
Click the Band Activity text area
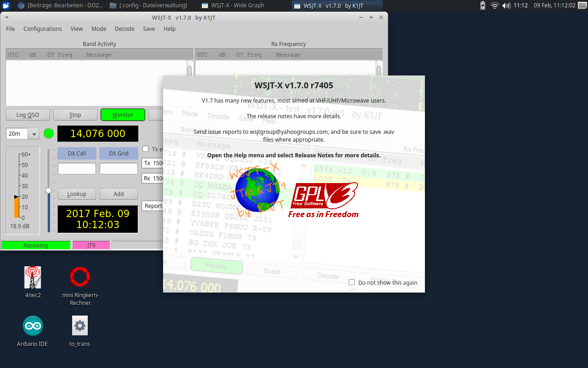pos(96,83)
